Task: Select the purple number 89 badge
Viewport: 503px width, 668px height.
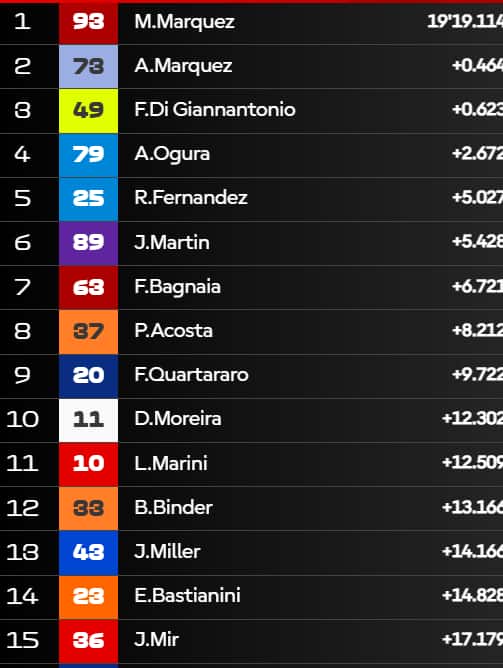Action: [x=88, y=243]
